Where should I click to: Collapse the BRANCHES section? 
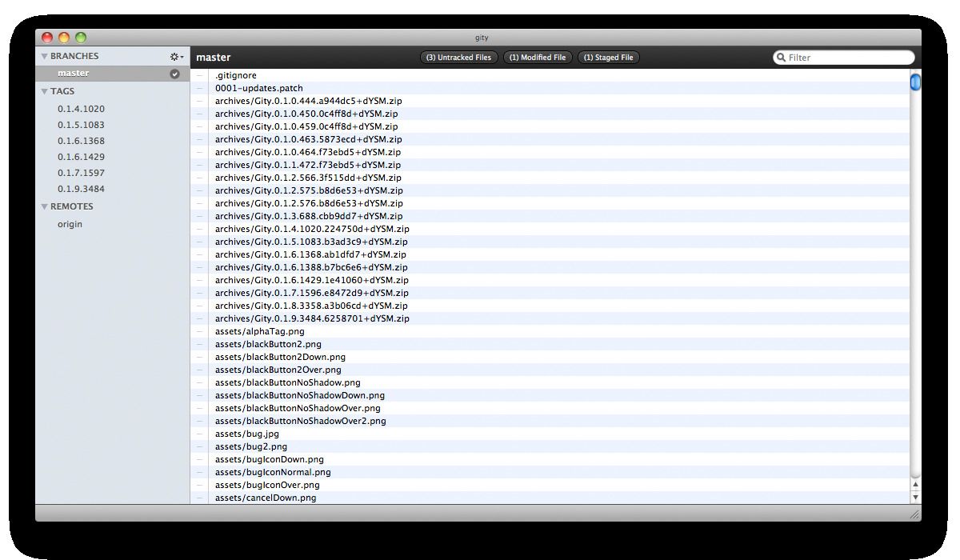(45, 56)
